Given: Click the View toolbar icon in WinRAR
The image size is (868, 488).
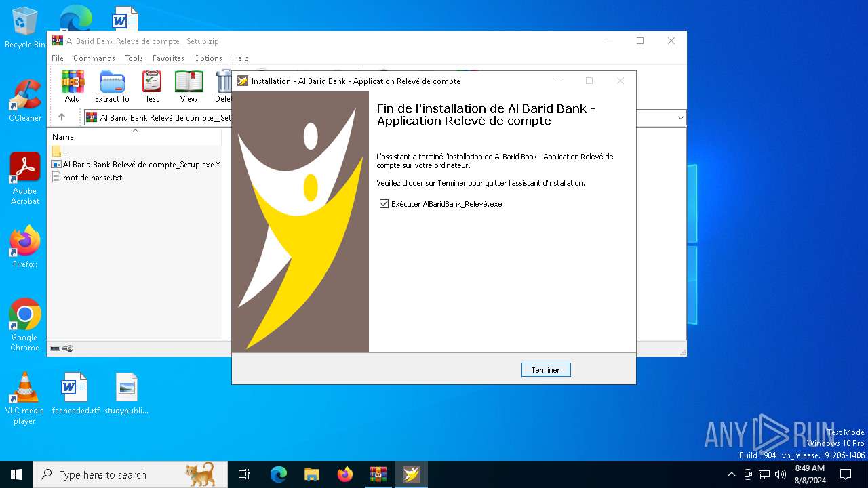Looking at the screenshot, I should coord(189,87).
